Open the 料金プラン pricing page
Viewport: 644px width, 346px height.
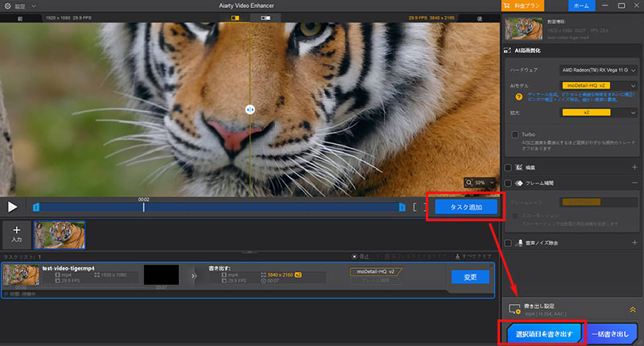[x=522, y=6]
